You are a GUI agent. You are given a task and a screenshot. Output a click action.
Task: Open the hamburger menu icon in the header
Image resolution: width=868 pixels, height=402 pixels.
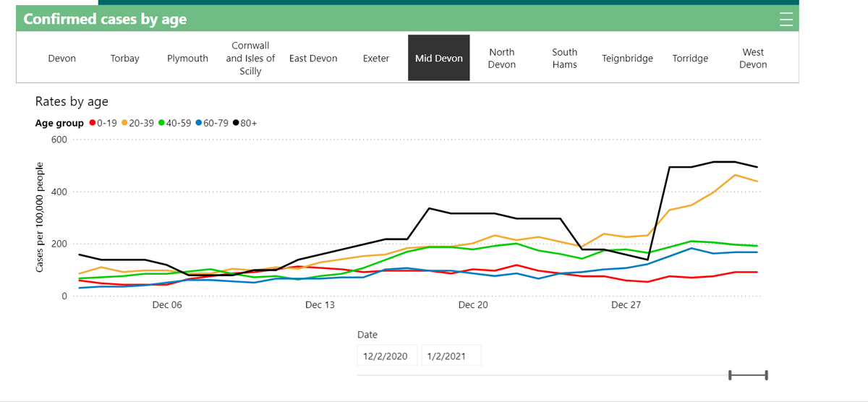786,20
